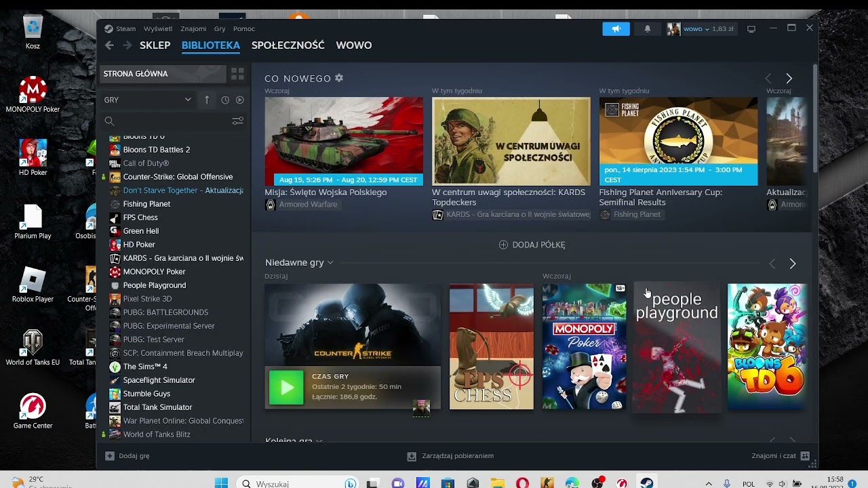The height and width of the screenshot is (488, 868).
Task: Open the Kosz recycle bin on desktop
Action: coord(33,33)
